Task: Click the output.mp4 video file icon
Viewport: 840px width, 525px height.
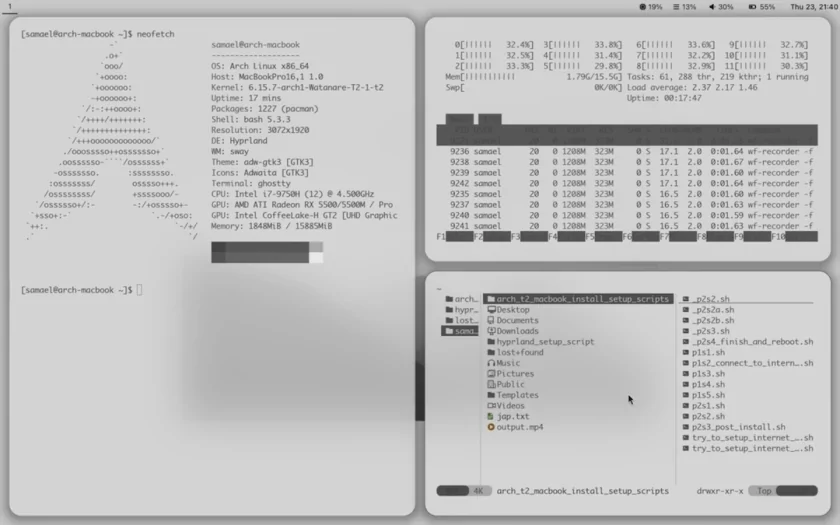Action: tap(491, 427)
